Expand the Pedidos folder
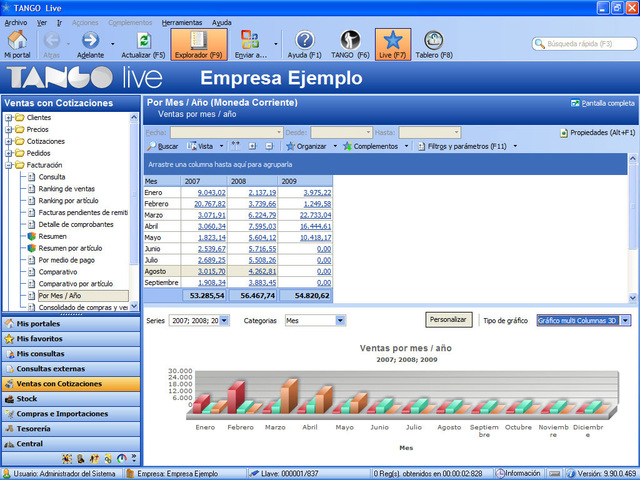This screenshot has height=480, width=640. coord(8,153)
